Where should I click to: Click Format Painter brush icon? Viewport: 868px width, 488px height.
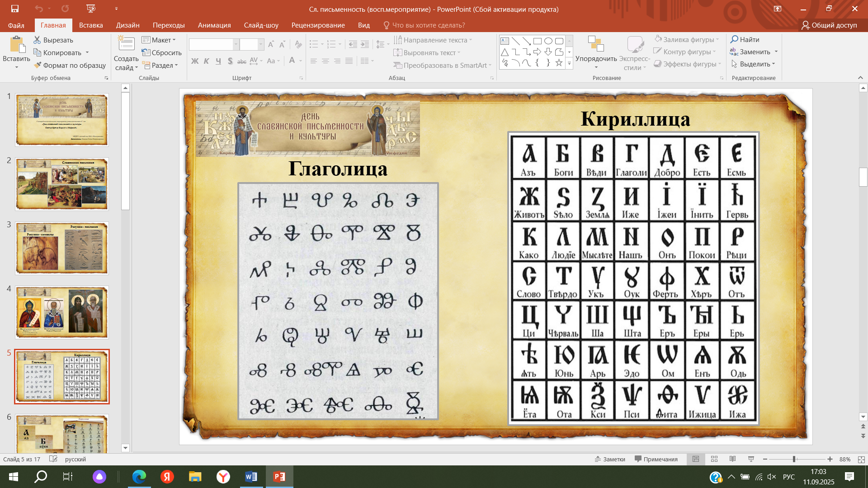tap(38, 66)
